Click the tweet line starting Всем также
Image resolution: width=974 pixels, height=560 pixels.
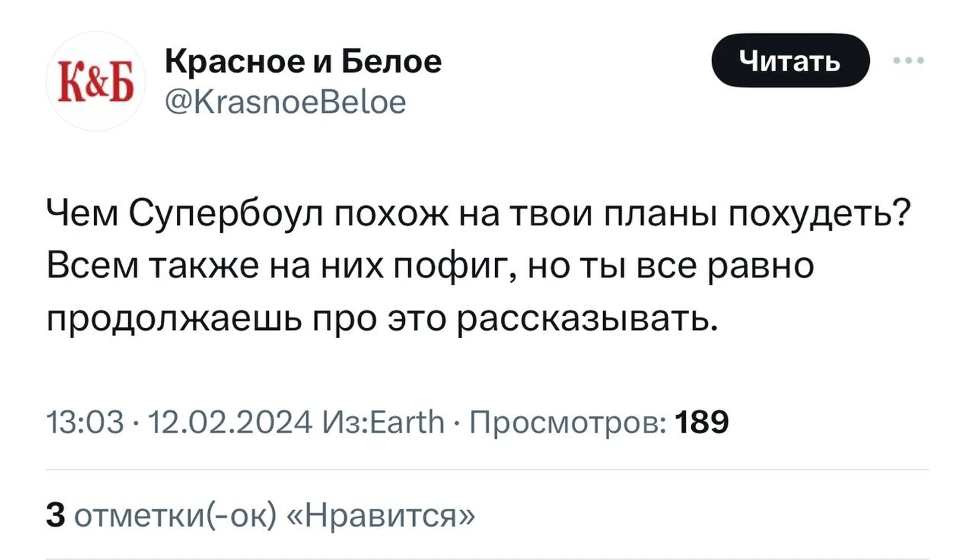point(430,266)
